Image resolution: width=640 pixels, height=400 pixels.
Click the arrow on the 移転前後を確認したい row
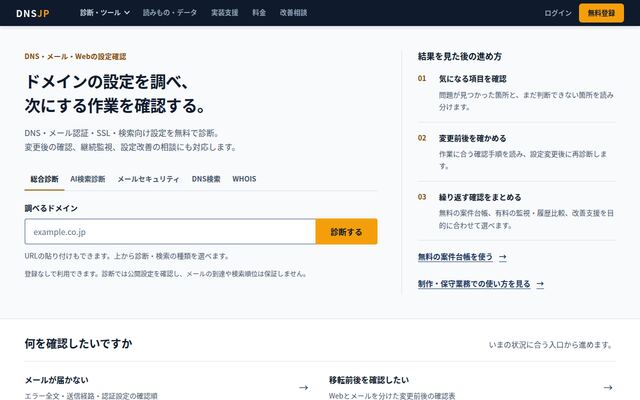coord(608,387)
